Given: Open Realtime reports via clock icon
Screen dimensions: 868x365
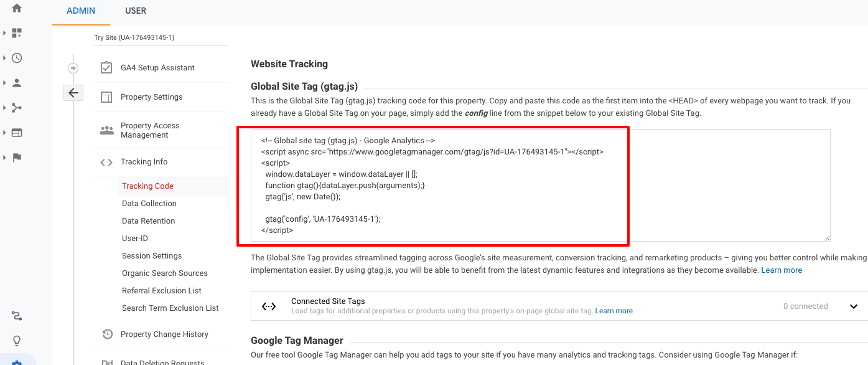Looking at the screenshot, I should click(16, 57).
